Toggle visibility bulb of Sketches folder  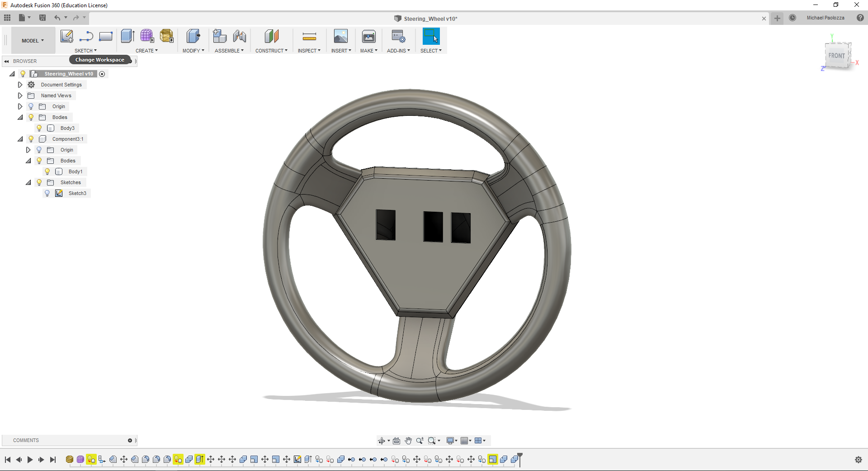click(x=39, y=182)
